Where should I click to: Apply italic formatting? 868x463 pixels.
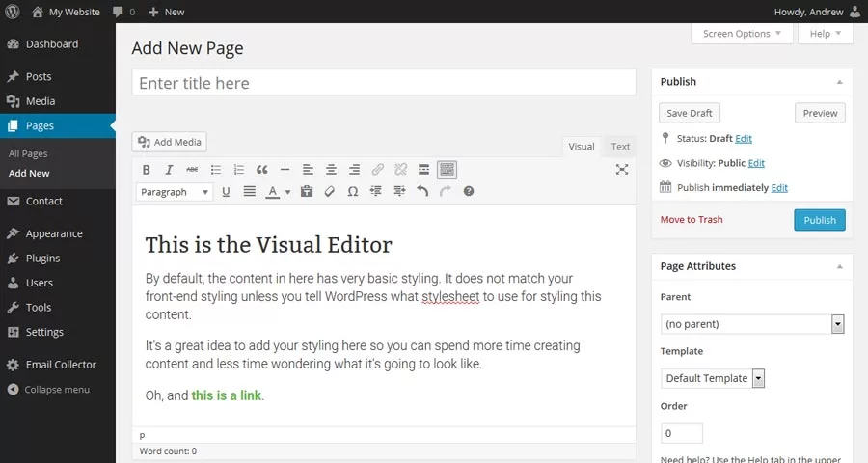(x=169, y=170)
